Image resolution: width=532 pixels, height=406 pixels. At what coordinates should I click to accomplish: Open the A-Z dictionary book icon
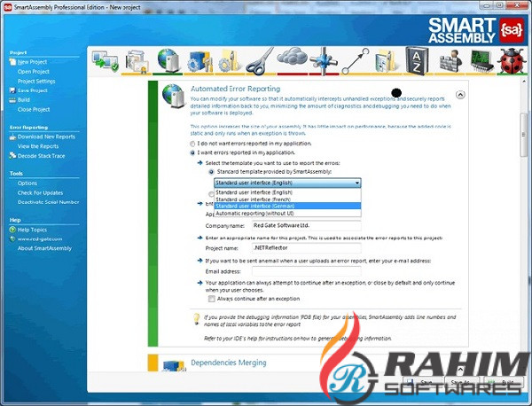[417, 60]
